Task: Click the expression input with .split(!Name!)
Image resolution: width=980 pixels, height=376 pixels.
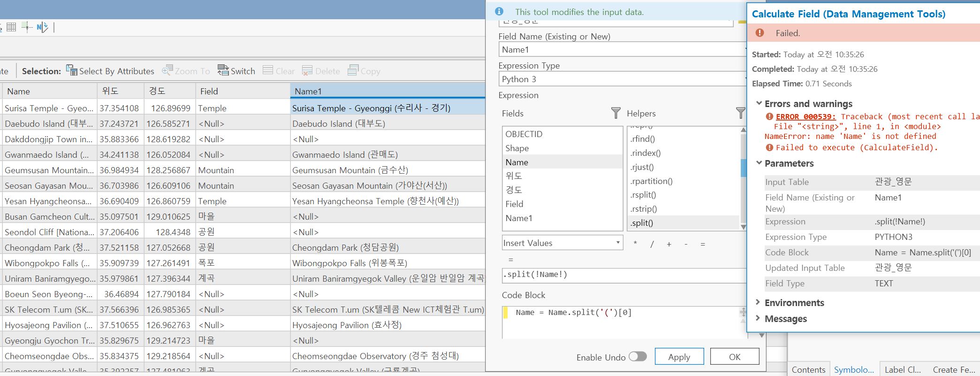Action: point(624,275)
